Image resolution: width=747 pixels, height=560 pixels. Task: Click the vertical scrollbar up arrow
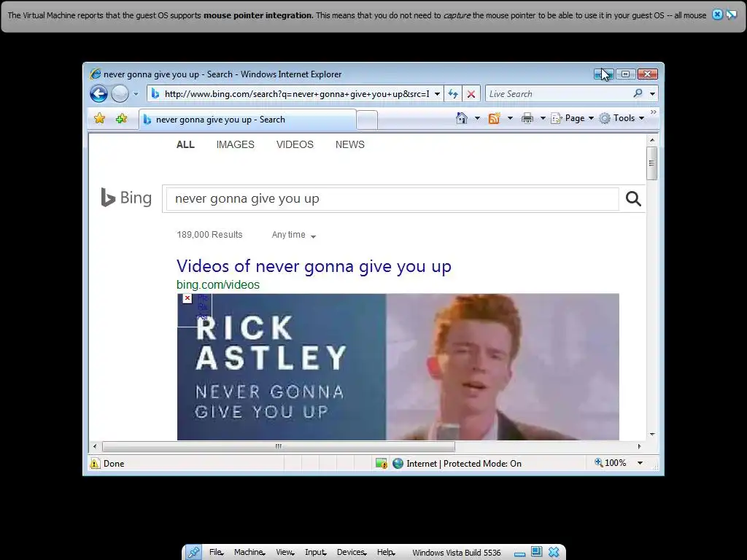pos(652,140)
